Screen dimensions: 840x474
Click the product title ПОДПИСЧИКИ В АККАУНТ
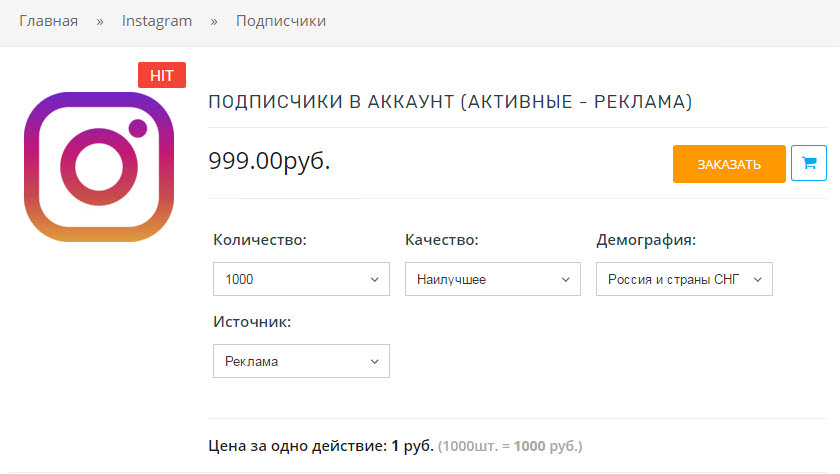click(x=450, y=102)
